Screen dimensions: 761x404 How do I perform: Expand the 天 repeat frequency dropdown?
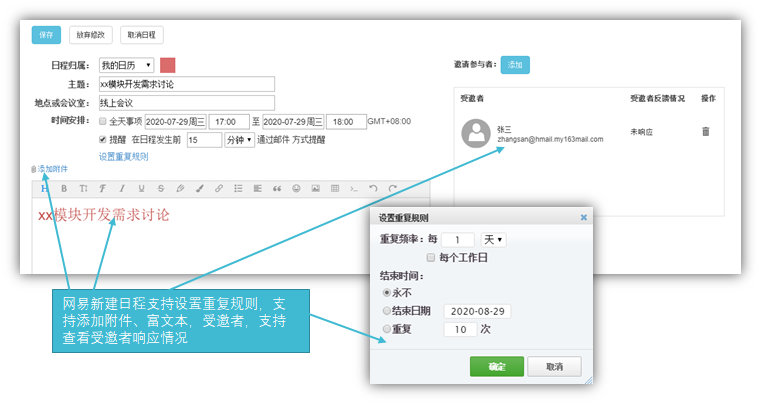tap(494, 240)
